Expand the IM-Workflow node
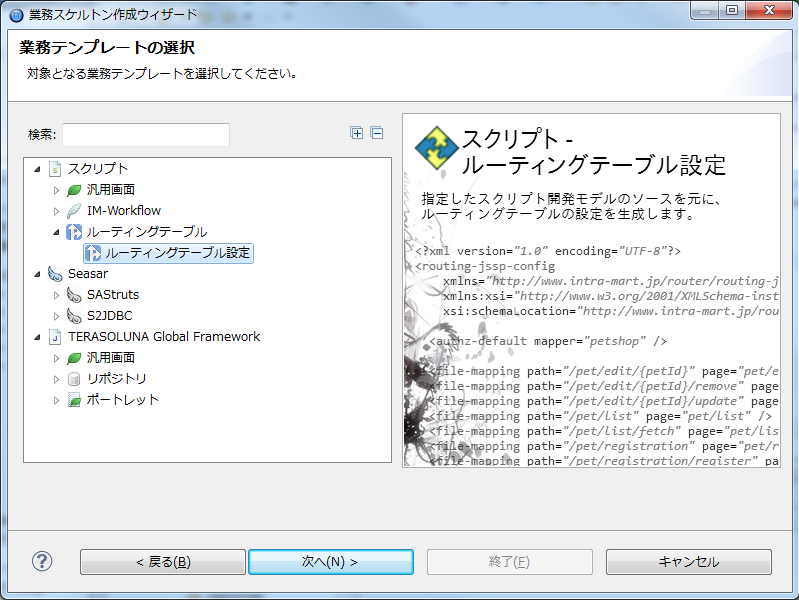 point(57,211)
